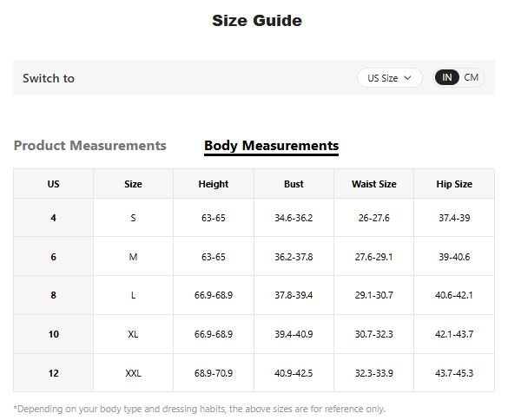The width and height of the screenshot is (508, 420).
Task: Click height 66.9-68.9 in the XL row
Action: click(x=213, y=334)
